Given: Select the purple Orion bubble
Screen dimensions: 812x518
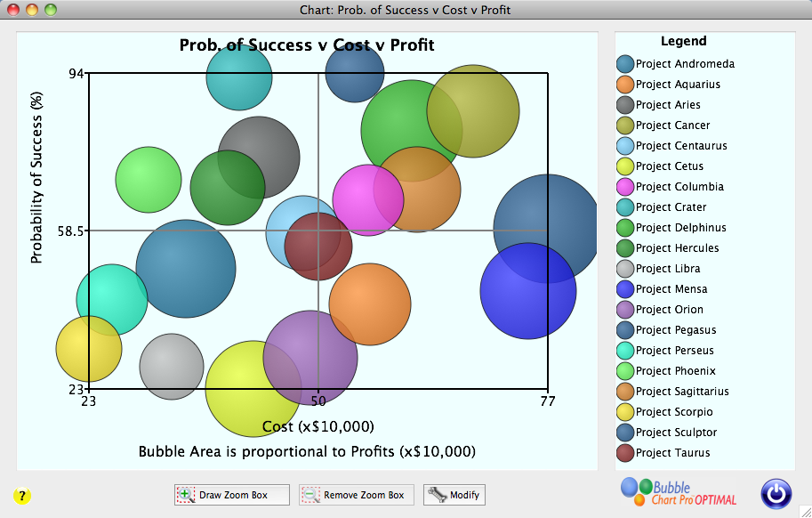Looking at the screenshot, I should tap(310, 357).
